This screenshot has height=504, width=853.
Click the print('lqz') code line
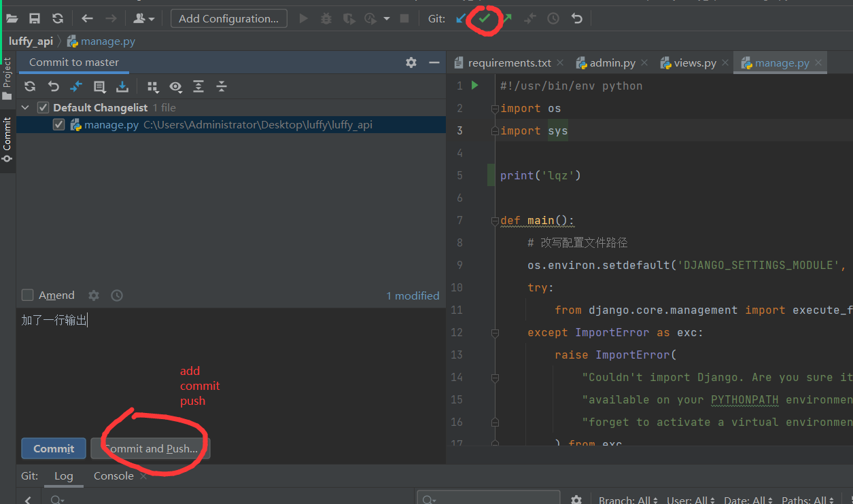coord(540,175)
